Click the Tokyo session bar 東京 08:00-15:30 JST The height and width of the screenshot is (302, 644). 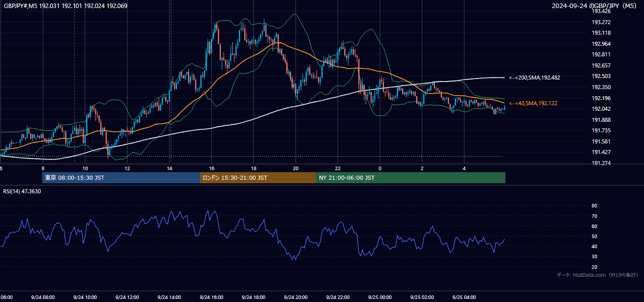121,178
